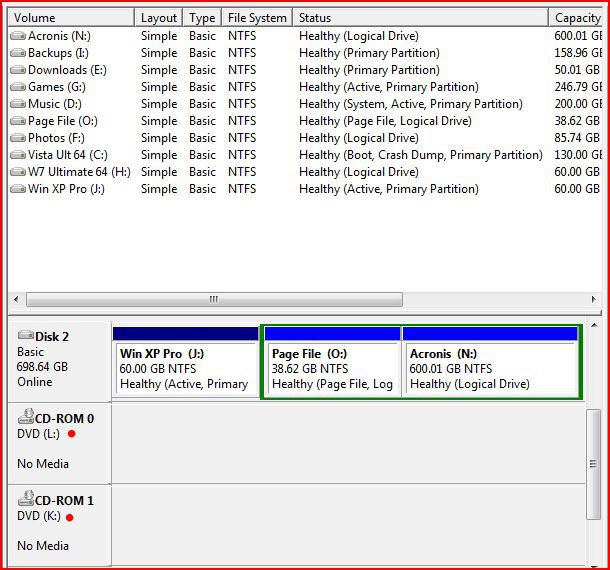Viewport: 610px width, 570px height.
Task: Click the Games (G:) volume drive icon
Action: click(18, 87)
